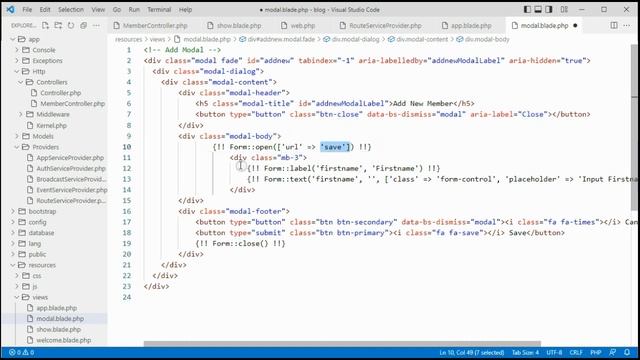The height and width of the screenshot is (360, 640).
Task: Click the views breadcrumb segment
Action: 157,39
